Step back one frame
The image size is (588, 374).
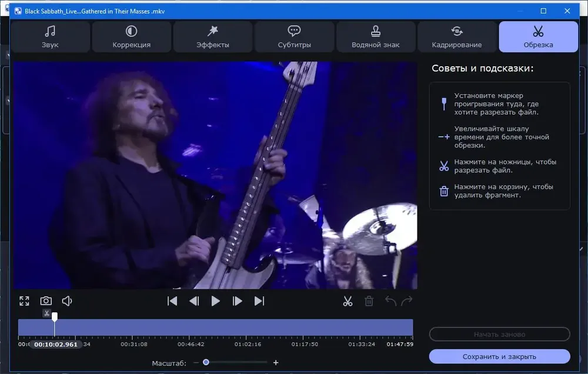[194, 301]
